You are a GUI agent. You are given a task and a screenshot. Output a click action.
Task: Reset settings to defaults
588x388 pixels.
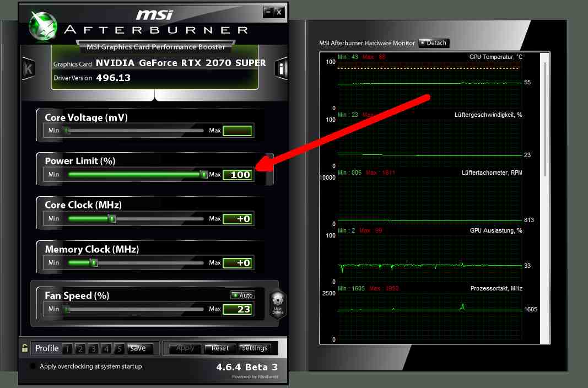220,348
